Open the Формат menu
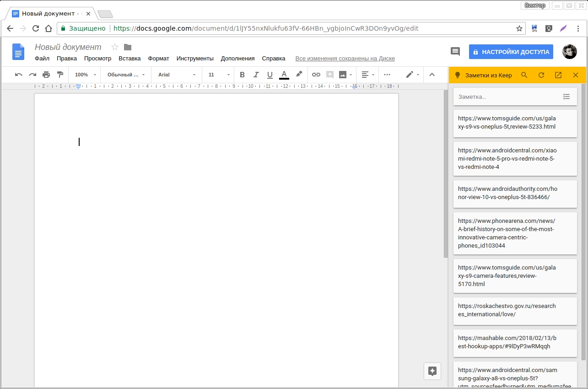This screenshot has width=588, height=389. pyautogui.click(x=158, y=58)
